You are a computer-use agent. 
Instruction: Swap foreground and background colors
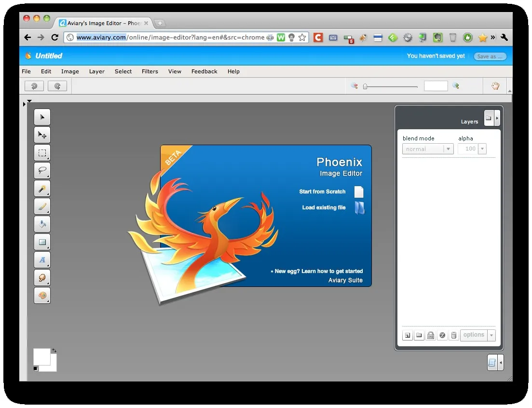54,350
